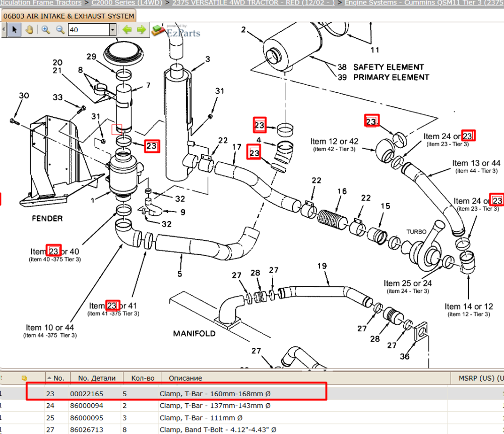Open the C2000 Series (L4WD) breadcrumb link
The width and height of the screenshot is (504, 434).
click(x=127, y=3)
